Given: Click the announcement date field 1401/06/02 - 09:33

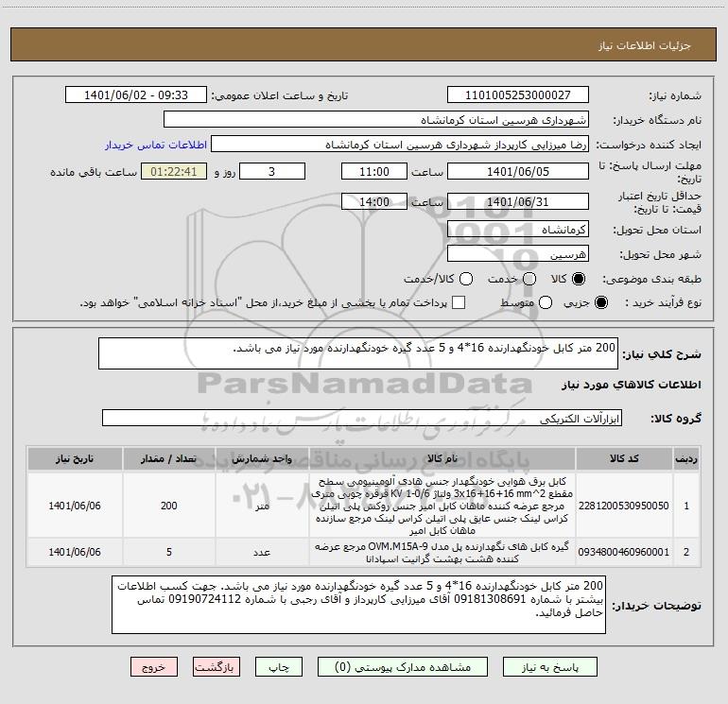Looking at the screenshot, I should [x=136, y=94].
